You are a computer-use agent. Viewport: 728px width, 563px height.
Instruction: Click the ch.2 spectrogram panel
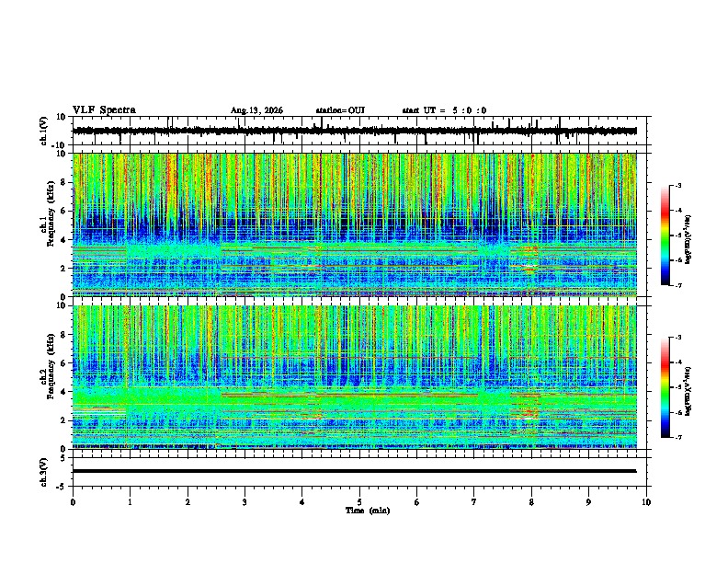[x=355, y=377]
